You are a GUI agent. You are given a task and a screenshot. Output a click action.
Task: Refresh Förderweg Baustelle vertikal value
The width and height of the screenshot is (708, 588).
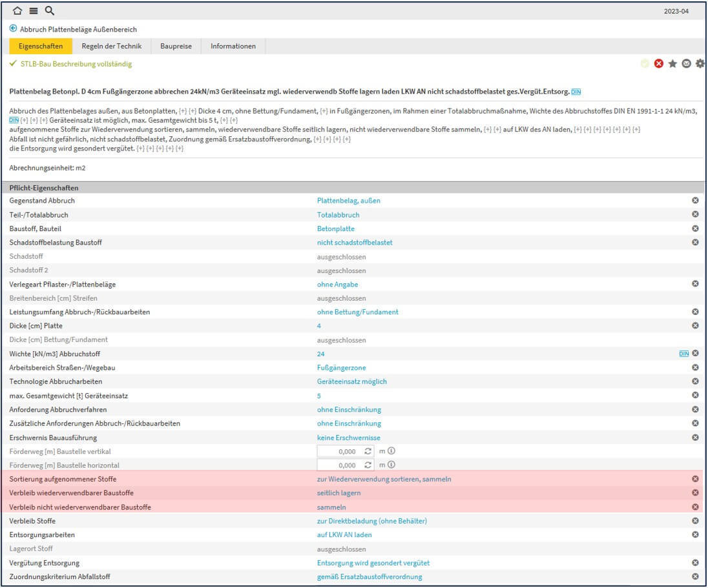pyautogui.click(x=368, y=451)
